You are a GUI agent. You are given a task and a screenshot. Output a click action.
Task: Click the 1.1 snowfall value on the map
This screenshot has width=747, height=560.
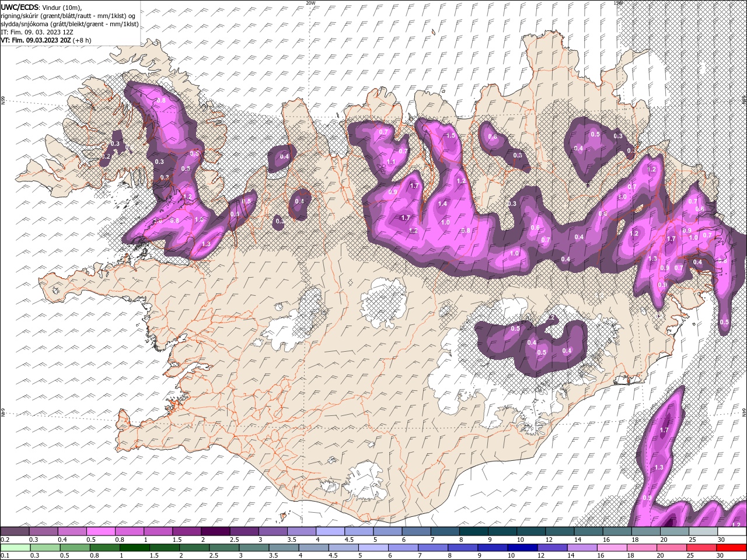[391, 162]
